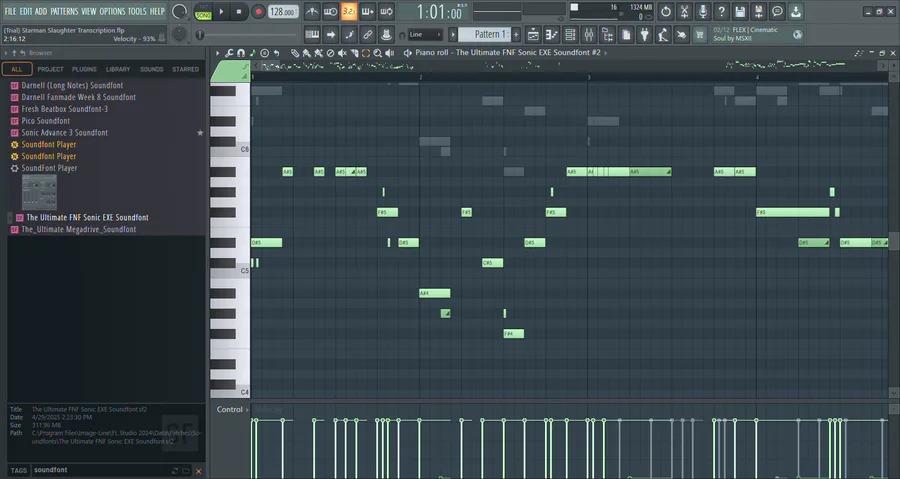Click the microphone one-click recording icon
Image resolution: width=900 pixels, height=479 pixels.
coord(703,11)
